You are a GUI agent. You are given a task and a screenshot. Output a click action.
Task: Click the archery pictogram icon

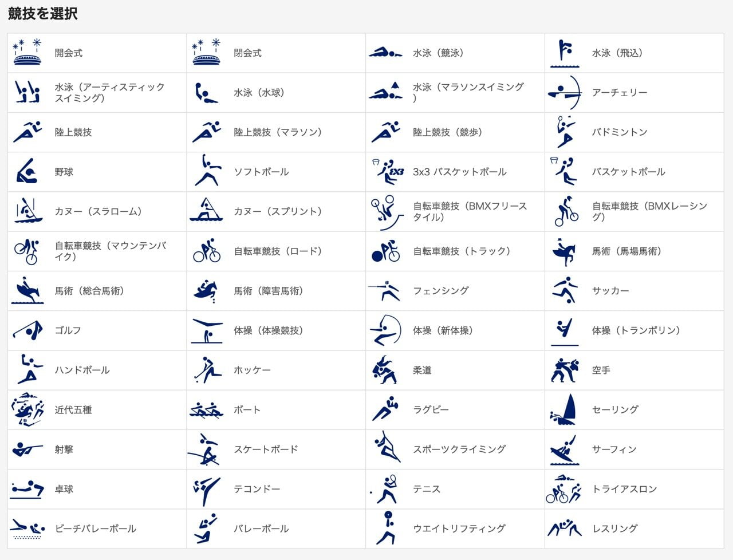click(565, 93)
